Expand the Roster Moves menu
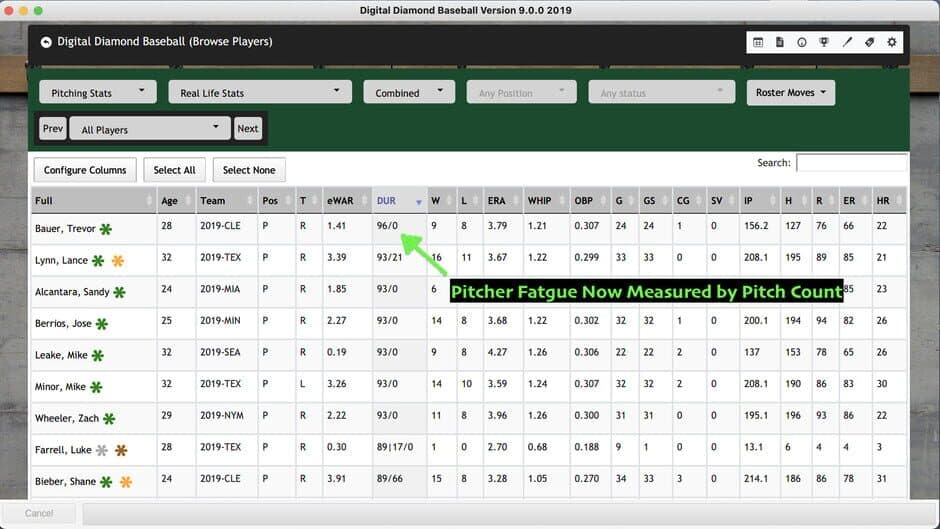The height and width of the screenshot is (529, 940). (x=791, y=92)
